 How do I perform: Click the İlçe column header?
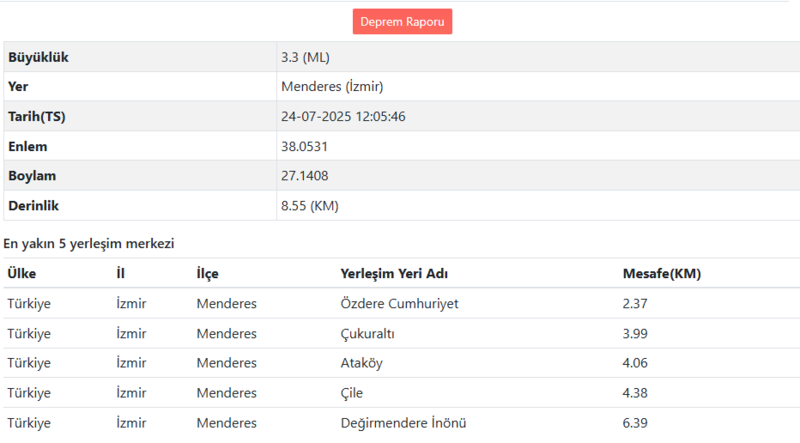coord(207,273)
